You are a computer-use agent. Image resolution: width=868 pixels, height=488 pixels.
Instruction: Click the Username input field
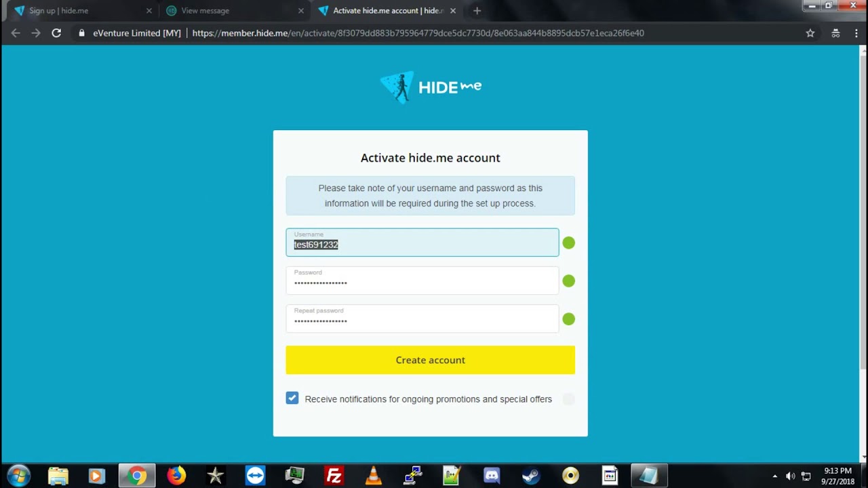(x=422, y=243)
